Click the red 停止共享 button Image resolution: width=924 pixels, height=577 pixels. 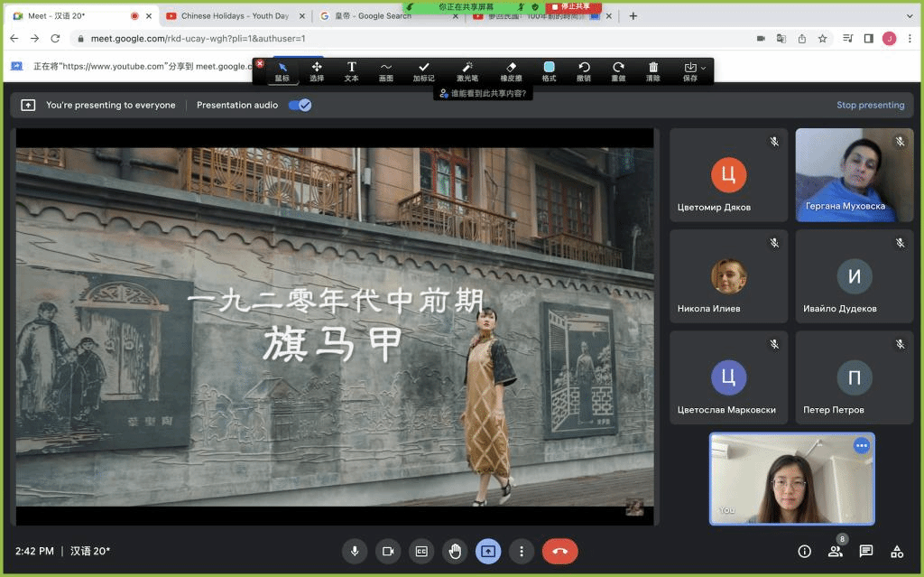[573, 7]
